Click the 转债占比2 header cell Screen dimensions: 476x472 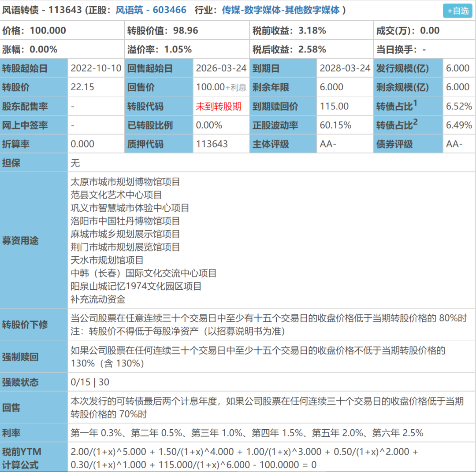tap(408, 125)
